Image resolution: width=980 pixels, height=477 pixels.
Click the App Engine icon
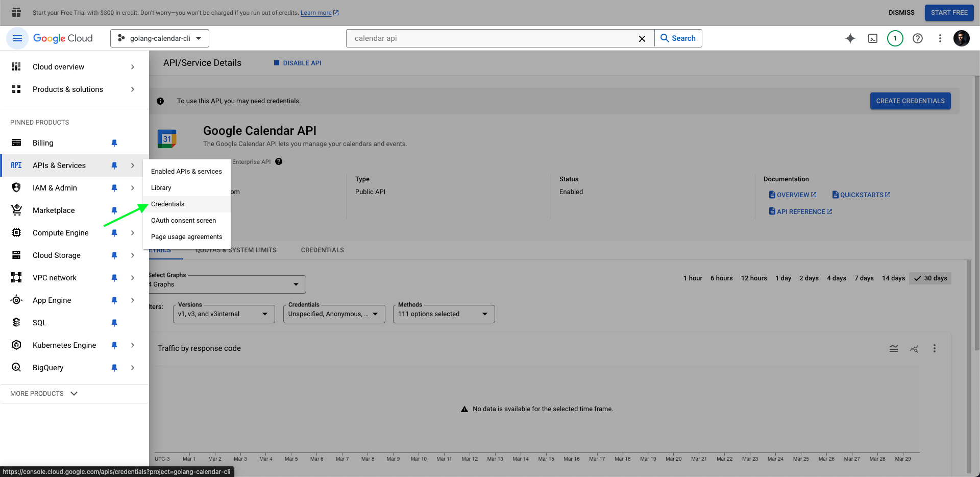[x=16, y=300]
